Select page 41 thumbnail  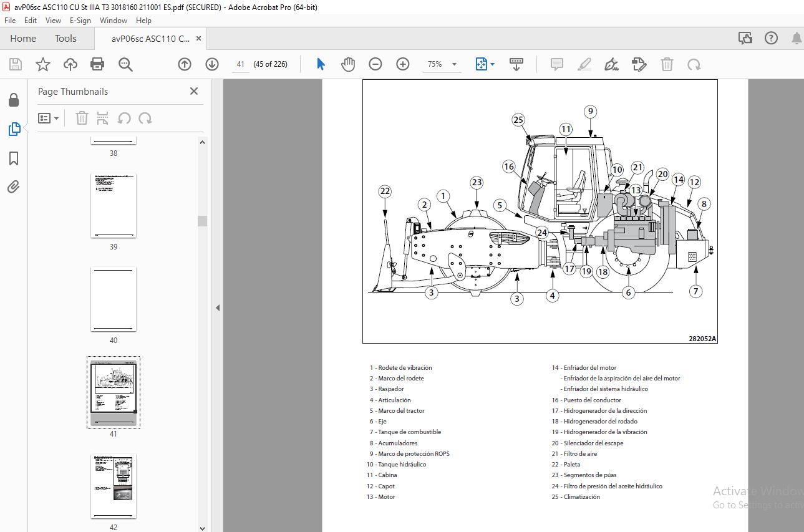(x=114, y=393)
